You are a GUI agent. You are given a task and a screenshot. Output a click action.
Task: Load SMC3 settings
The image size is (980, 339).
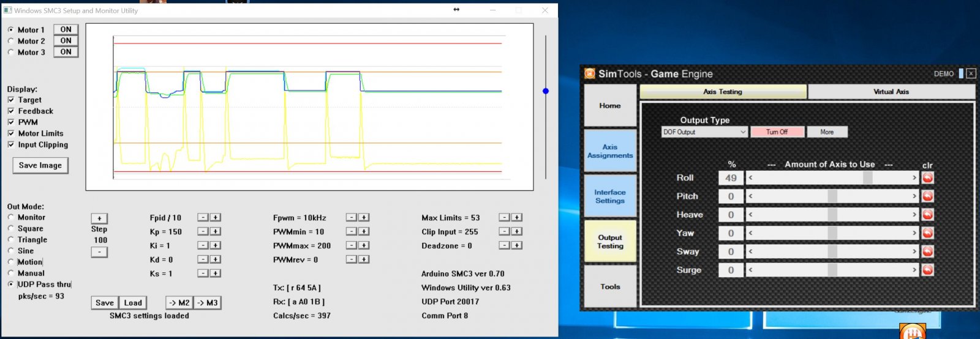point(133,302)
